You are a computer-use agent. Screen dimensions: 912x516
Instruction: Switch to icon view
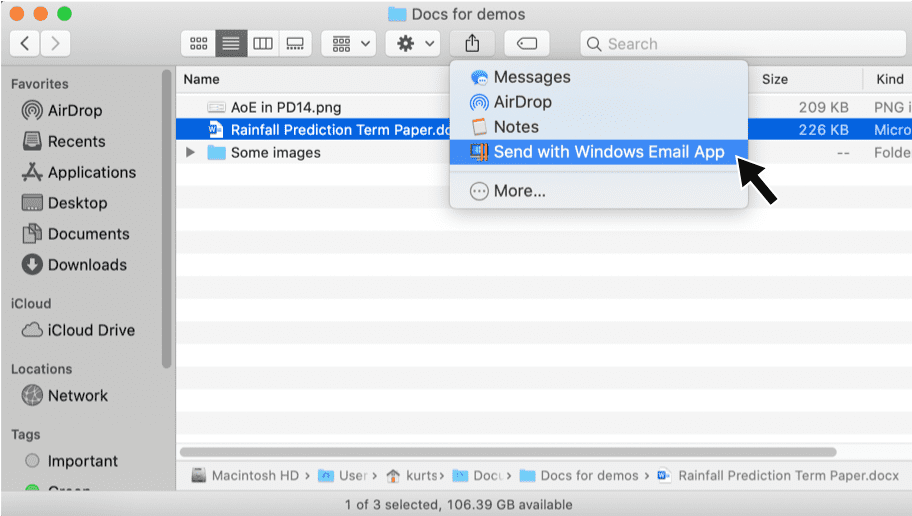198,44
